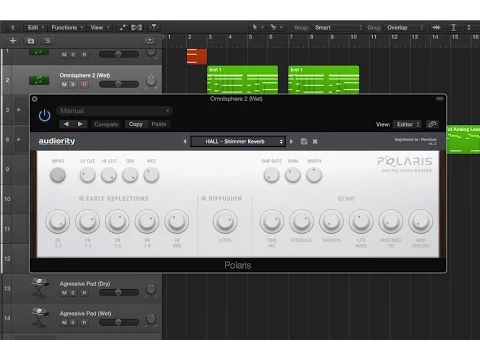Open the Snap Smart dropdown
The height and width of the screenshot is (360, 480).
[338, 28]
